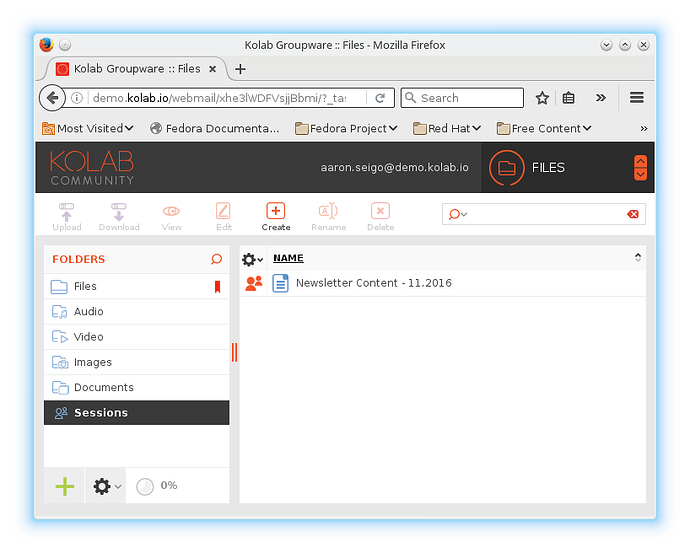The height and width of the screenshot is (553, 690).
Task: Reload the page
Action: pos(380,98)
